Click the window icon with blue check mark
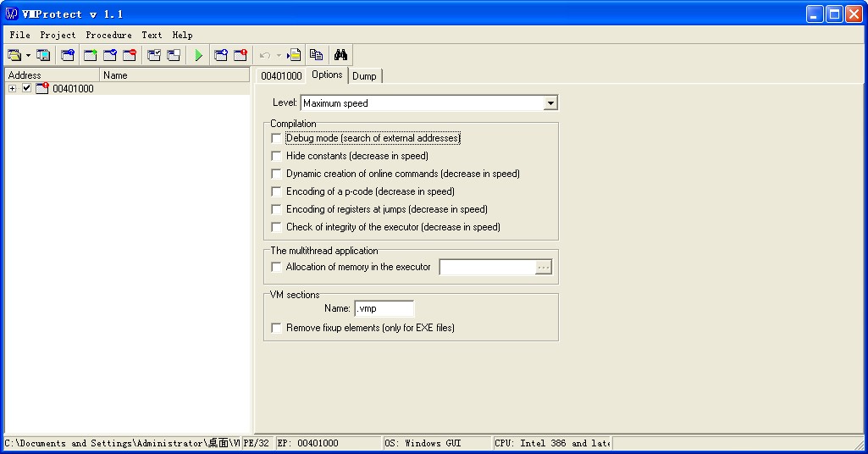Viewport: 868px width, 454px height. pos(110,55)
